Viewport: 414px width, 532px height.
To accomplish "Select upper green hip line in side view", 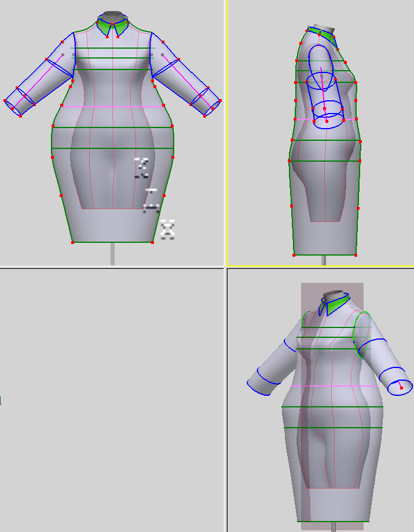I will [x=325, y=140].
